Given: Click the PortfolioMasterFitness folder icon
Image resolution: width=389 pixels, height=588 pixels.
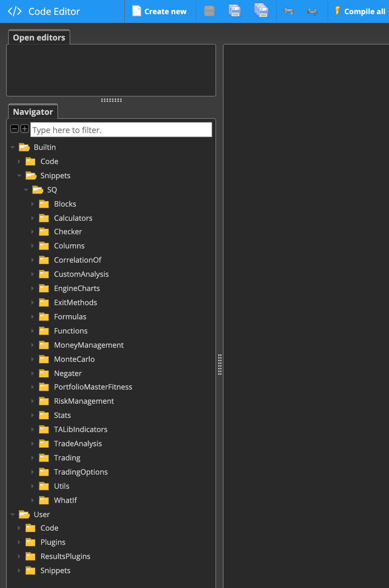Looking at the screenshot, I should coord(44,387).
